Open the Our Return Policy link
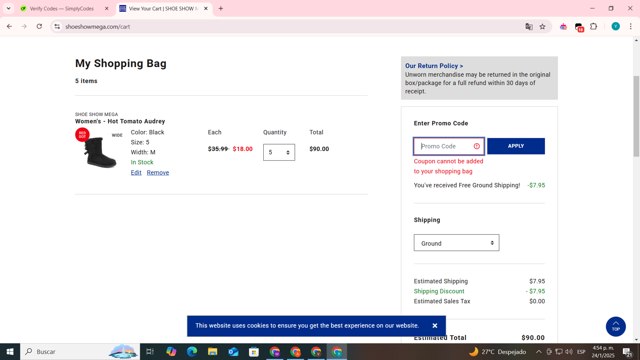Screen dimensions: 640x360 coord(434,66)
